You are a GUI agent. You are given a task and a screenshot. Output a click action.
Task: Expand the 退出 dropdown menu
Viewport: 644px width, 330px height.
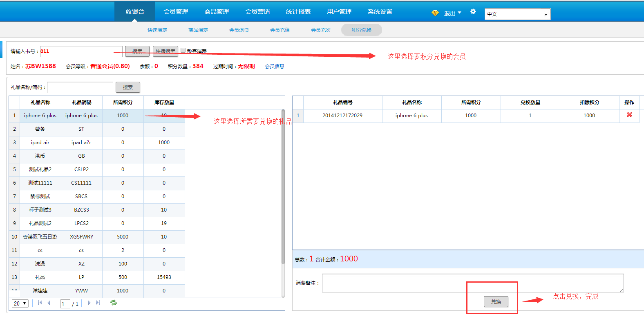(452, 13)
